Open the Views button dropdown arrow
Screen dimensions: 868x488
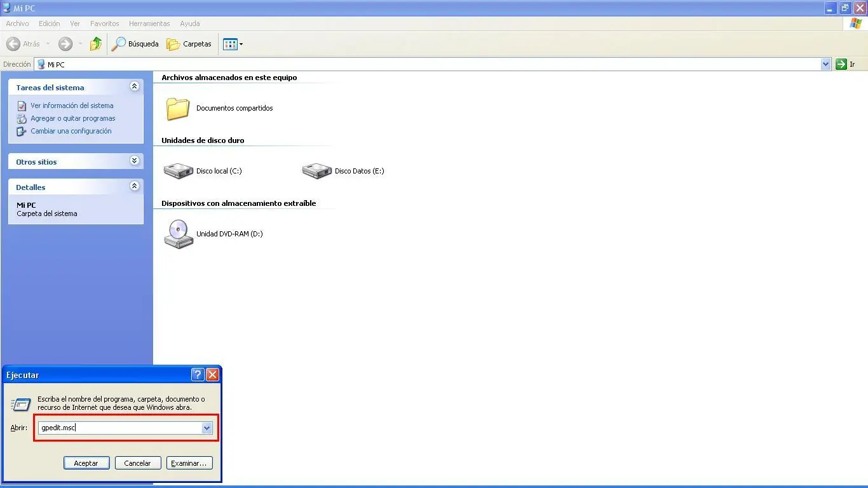click(241, 44)
